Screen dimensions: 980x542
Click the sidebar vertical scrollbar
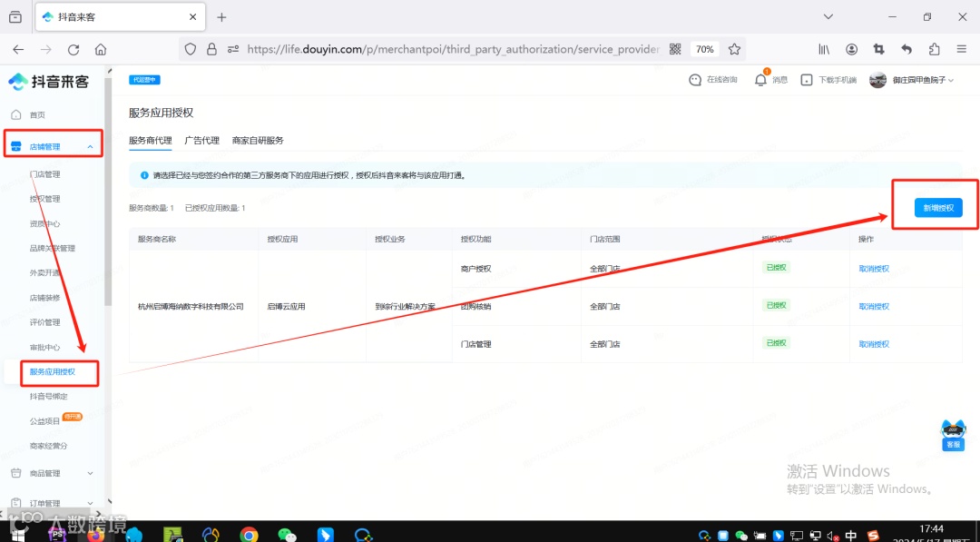tap(108, 192)
